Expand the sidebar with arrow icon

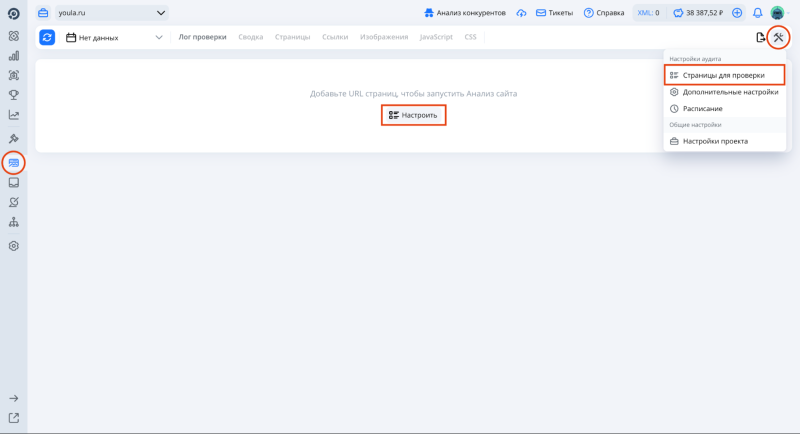coord(14,398)
